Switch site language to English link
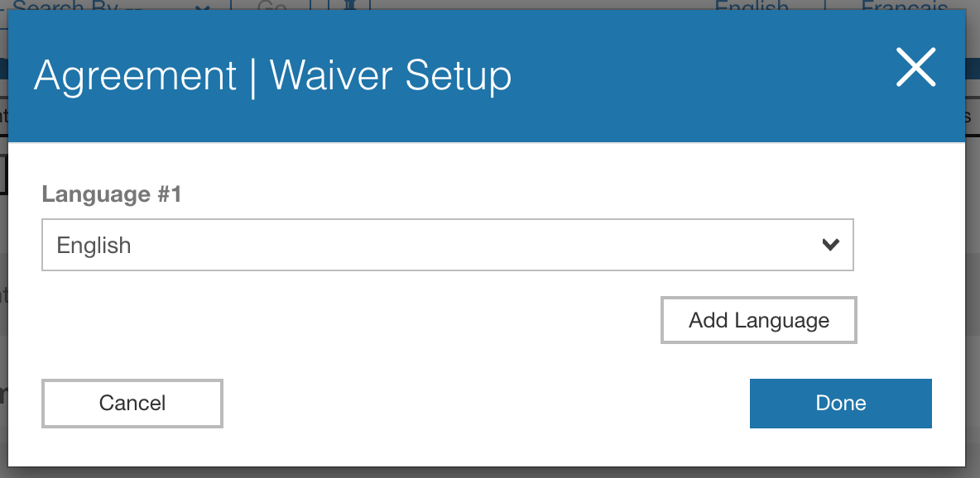Image resolution: width=980 pixels, height=478 pixels. pos(752,6)
